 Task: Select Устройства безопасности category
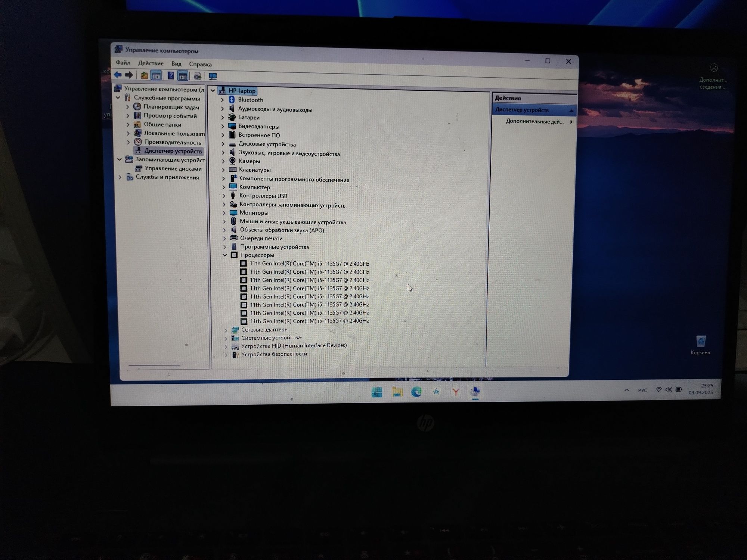coord(274,354)
